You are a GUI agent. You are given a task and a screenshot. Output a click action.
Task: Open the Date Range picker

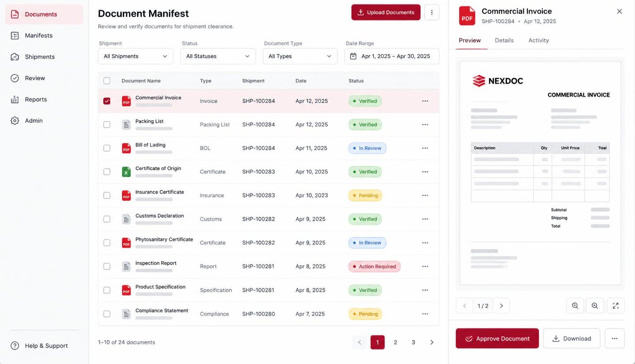pos(392,56)
